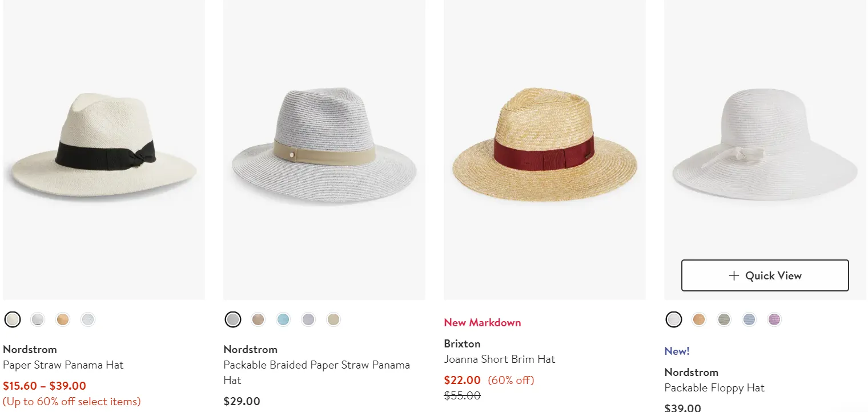Pick the olive green swatch for Packable Floppy Hat

pos(724,319)
